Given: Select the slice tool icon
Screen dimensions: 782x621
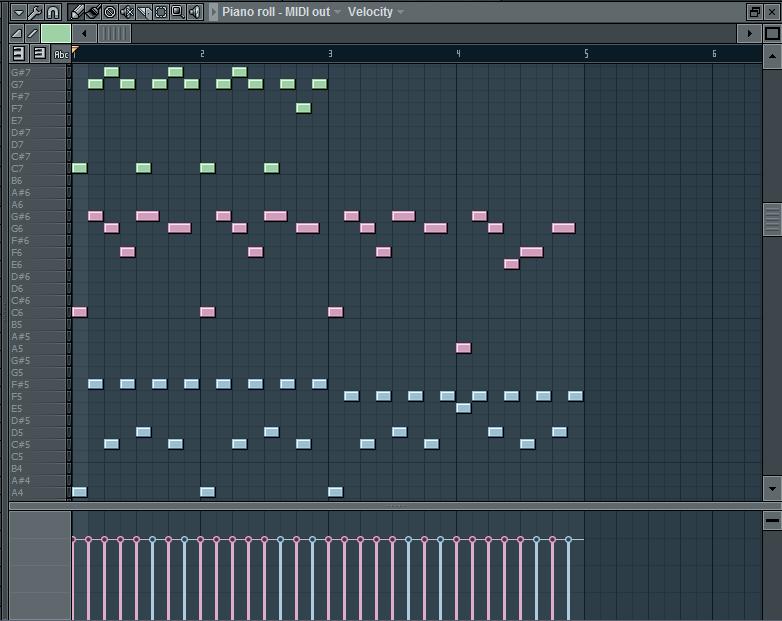Looking at the screenshot, I should coord(144,12).
